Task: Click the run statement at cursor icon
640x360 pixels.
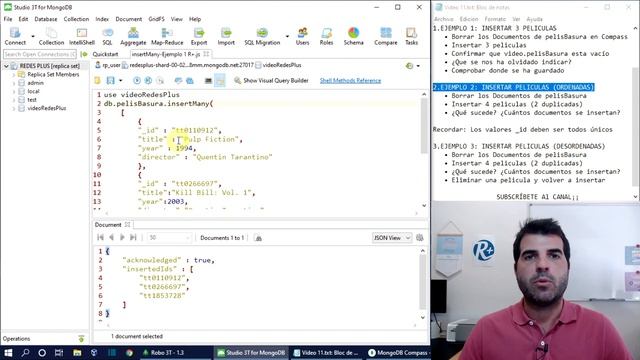Action: pos(148,80)
